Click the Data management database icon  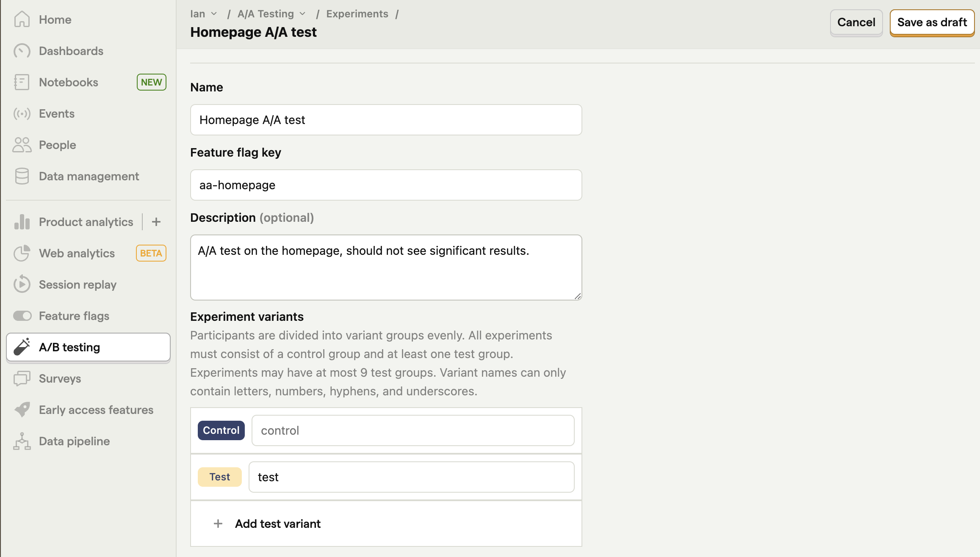(x=22, y=176)
